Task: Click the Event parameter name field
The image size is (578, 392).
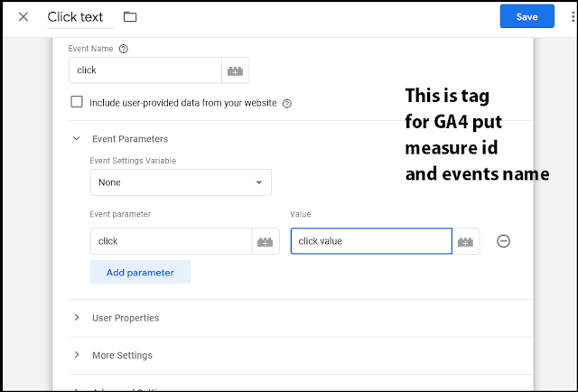Action: coord(172,241)
